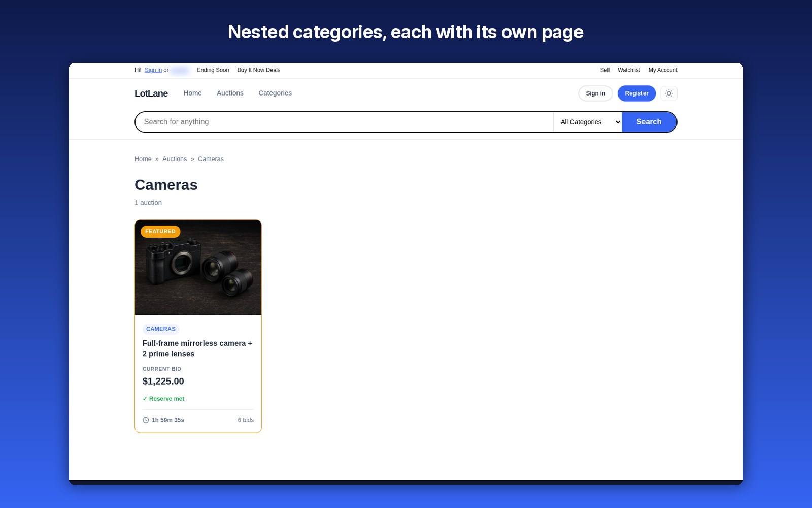812x508 pixels.
Task: Focus the Search for anything field
Action: 344,122
